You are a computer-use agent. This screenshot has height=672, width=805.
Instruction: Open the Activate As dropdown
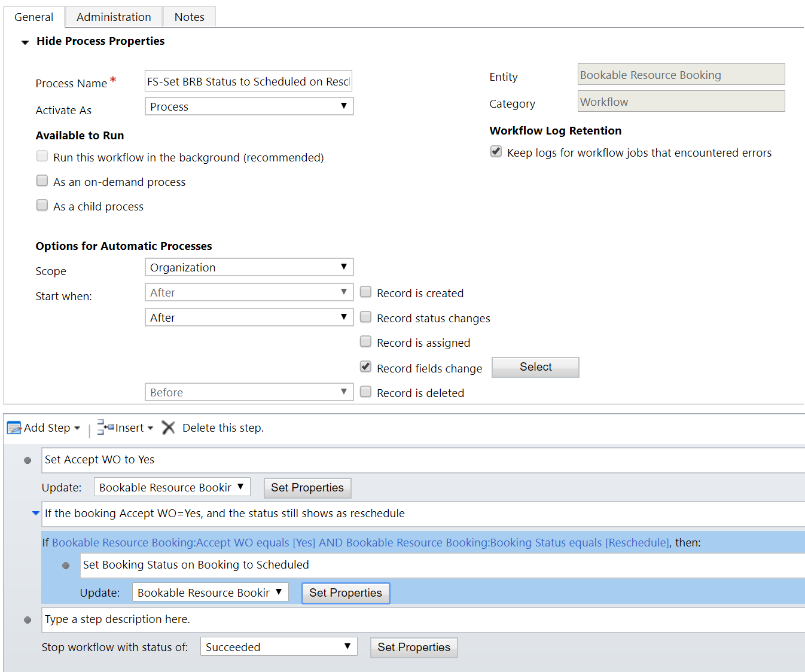coord(249,106)
